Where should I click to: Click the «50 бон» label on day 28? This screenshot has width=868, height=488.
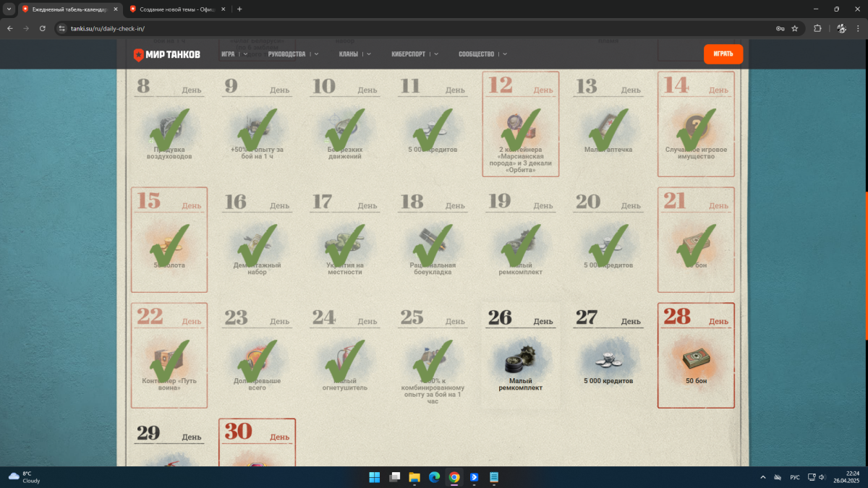click(696, 380)
